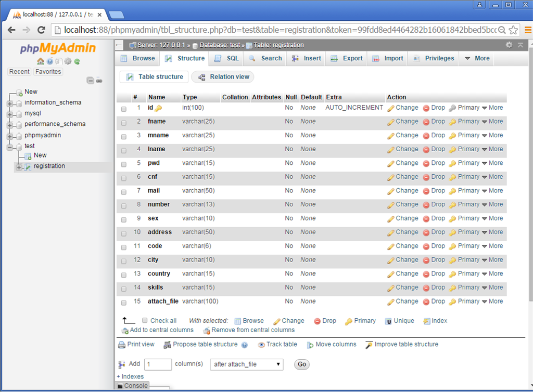Enable the Check all checkbox
533x392 pixels.
click(x=145, y=320)
